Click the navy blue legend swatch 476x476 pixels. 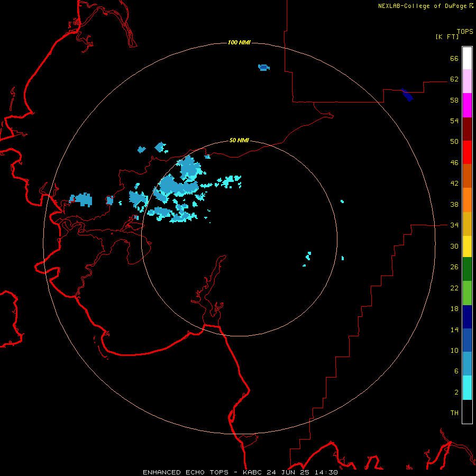[x=467, y=317]
